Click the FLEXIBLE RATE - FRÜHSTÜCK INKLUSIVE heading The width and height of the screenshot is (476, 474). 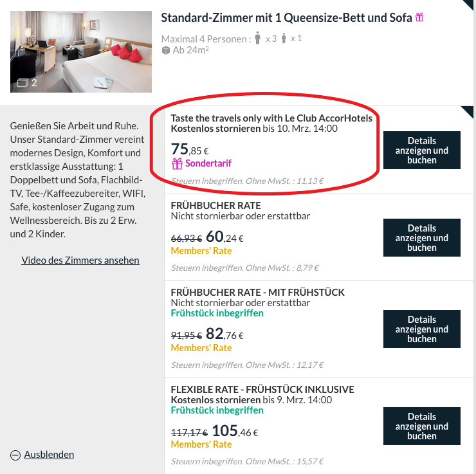[262, 390]
